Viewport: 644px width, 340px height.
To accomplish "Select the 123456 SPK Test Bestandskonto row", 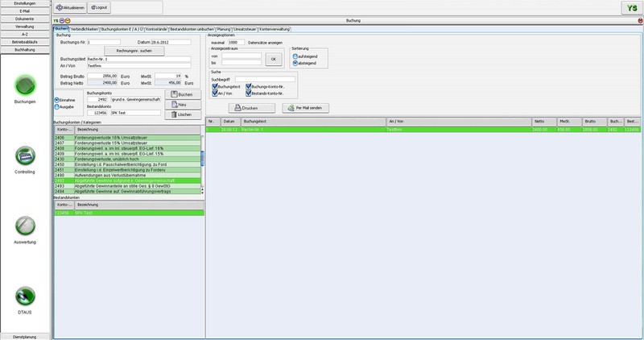I will click(x=129, y=213).
